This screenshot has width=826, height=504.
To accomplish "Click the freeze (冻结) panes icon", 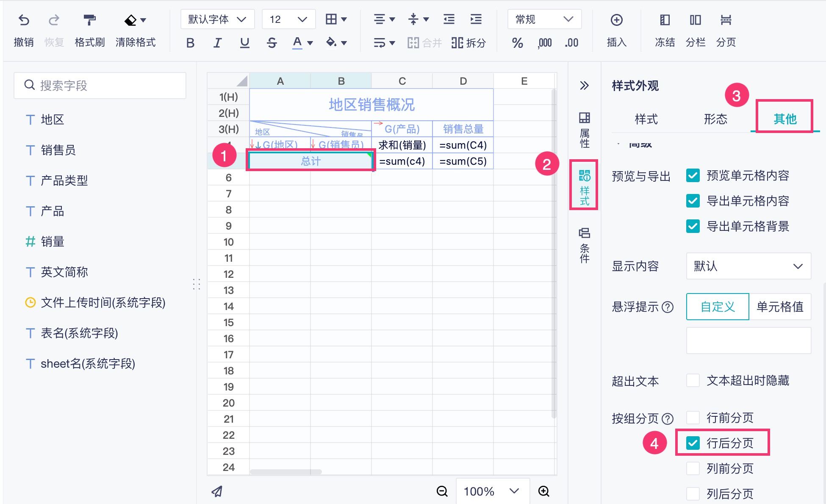I will coord(665,20).
